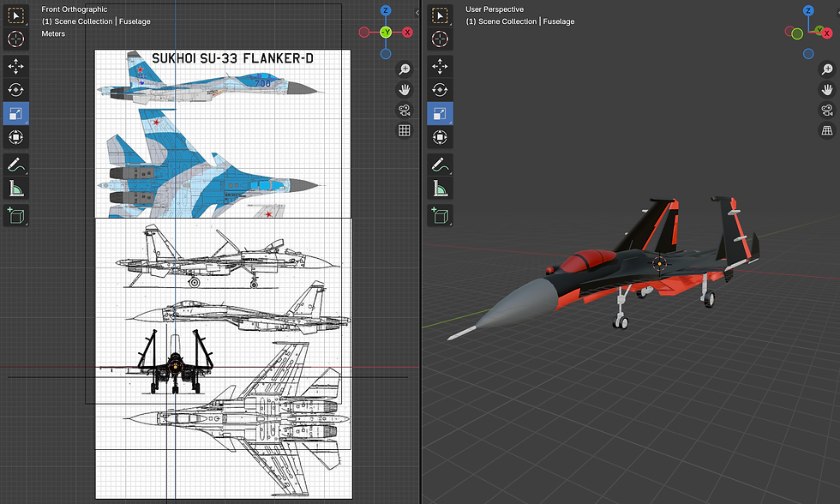Image resolution: width=840 pixels, height=504 pixels.
Task: Select the black-and-red jet model
Action: click(603, 267)
